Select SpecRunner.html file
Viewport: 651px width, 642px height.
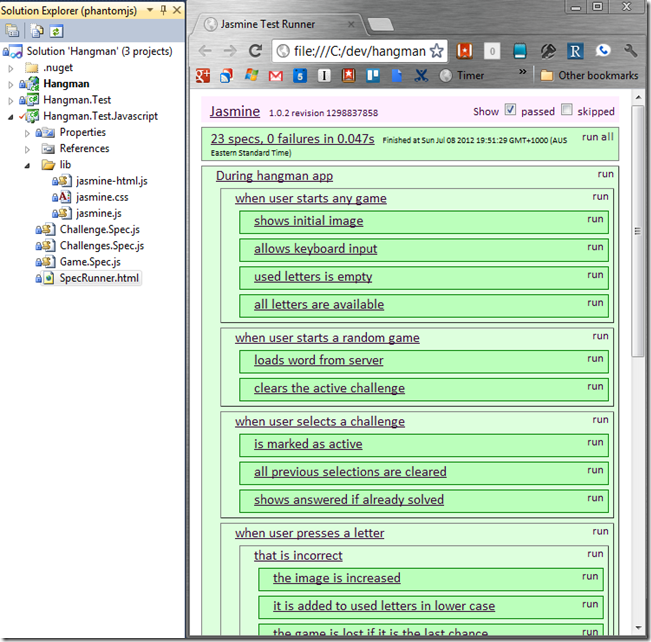coord(99,278)
